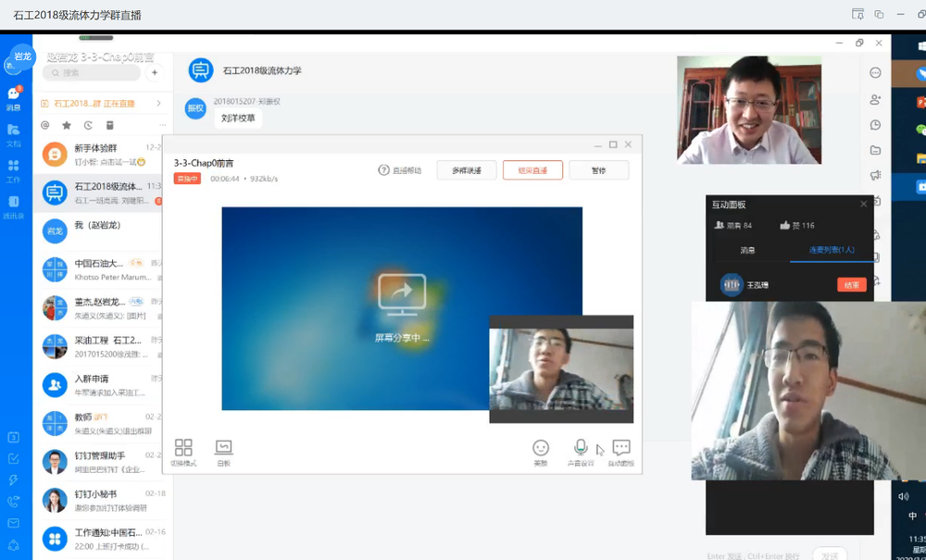Open the 工作 (Work) sidebar icon
926x560 pixels.
13,169
